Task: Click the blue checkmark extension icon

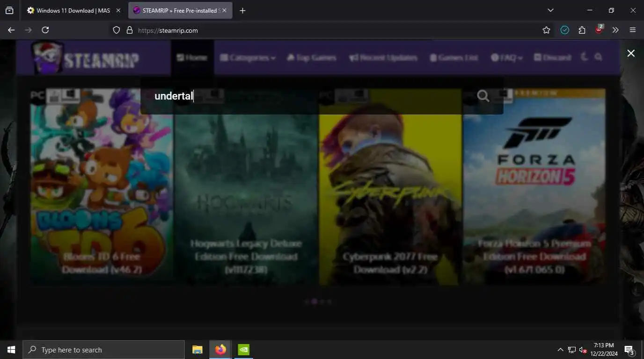Action: tap(565, 30)
